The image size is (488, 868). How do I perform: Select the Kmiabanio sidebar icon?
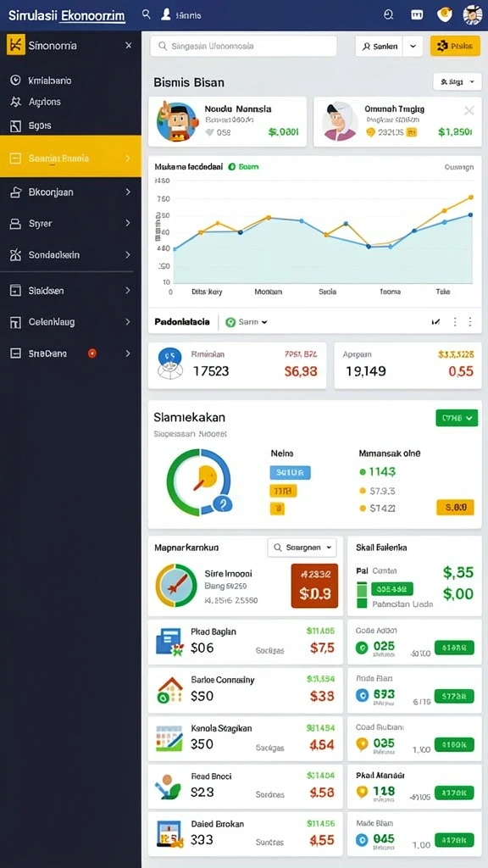[15, 81]
